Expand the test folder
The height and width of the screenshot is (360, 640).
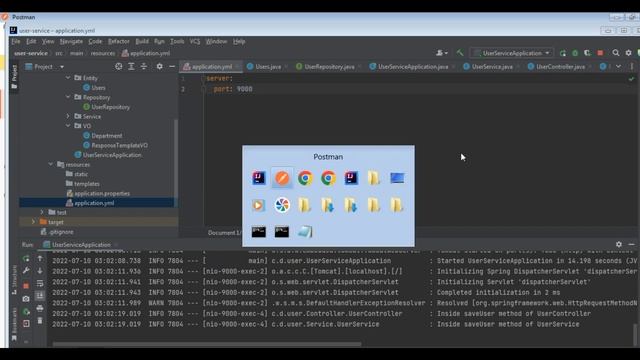(x=42, y=212)
